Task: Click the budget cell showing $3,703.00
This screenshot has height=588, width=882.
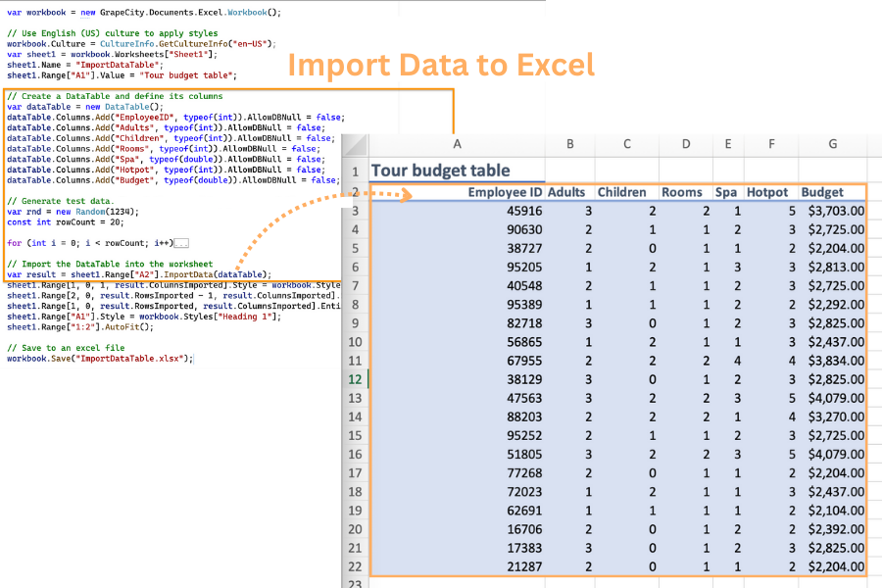Action: 832,211
